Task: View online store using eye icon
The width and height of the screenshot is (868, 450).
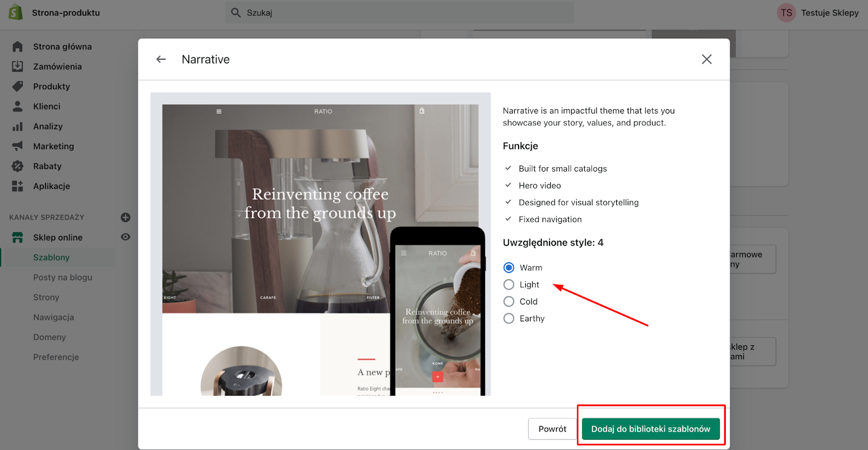Action: (x=125, y=237)
